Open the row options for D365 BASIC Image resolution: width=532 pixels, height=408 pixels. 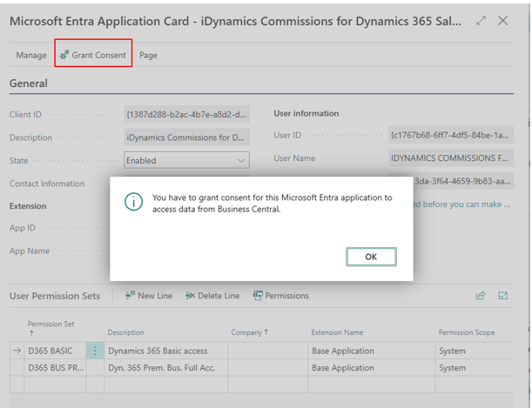(x=95, y=351)
